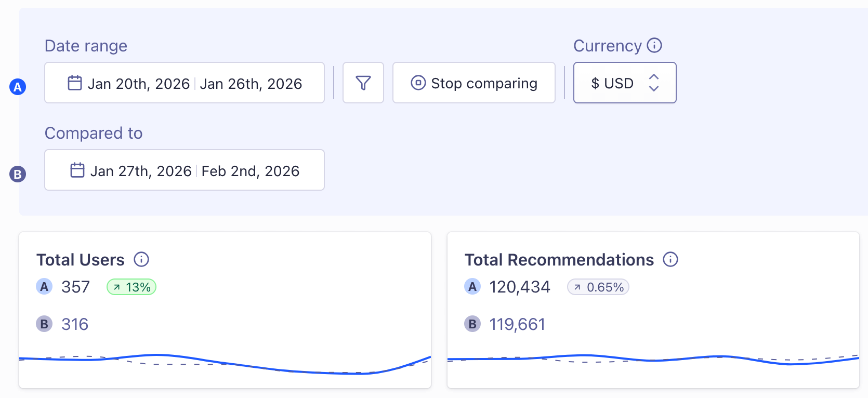Select the B marker badge in Total Users card

coord(44,324)
